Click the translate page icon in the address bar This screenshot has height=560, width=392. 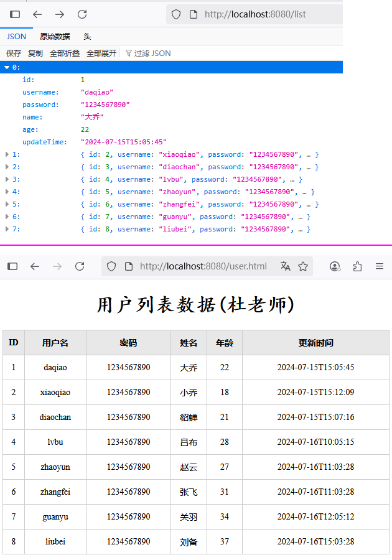click(286, 266)
